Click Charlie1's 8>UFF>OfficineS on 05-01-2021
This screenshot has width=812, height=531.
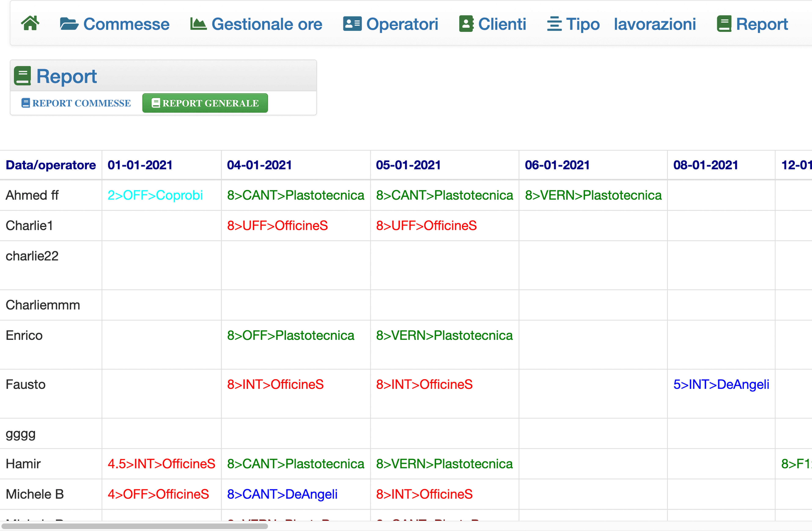coord(427,226)
